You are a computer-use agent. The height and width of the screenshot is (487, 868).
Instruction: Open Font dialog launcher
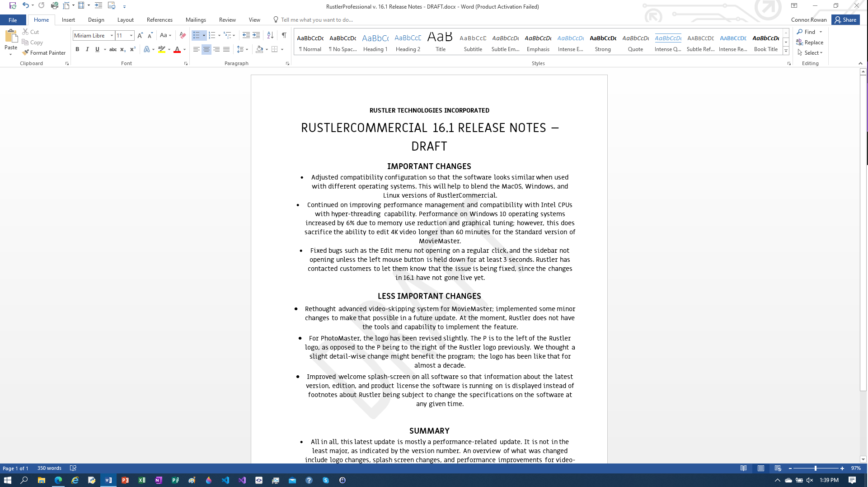pos(186,64)
